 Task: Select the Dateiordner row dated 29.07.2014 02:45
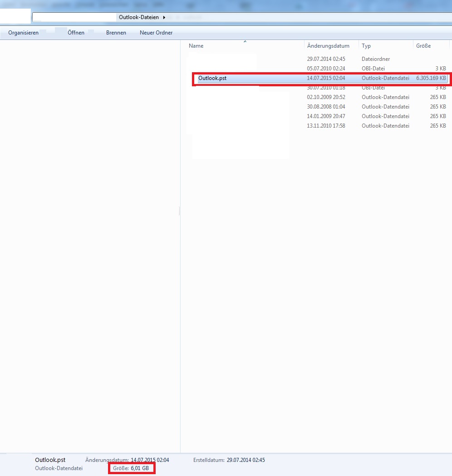point(318,59)
